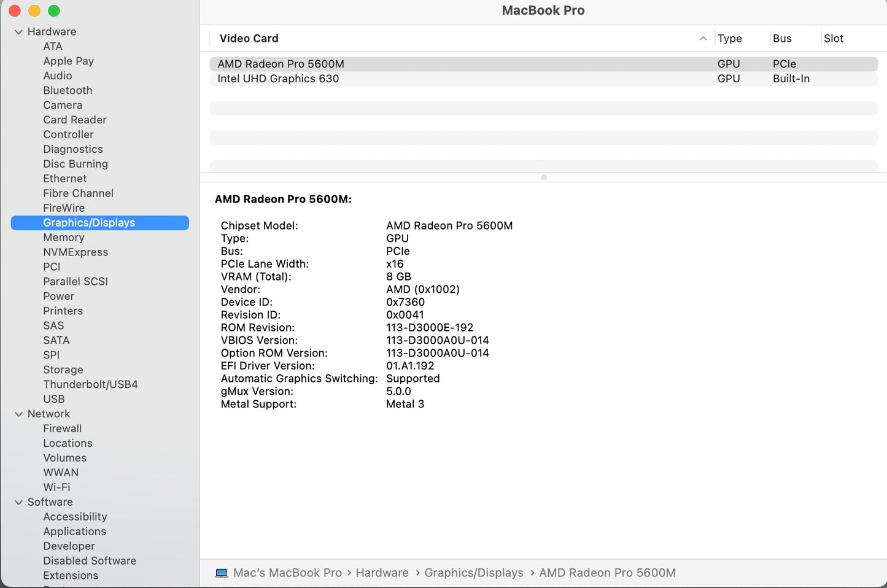This screenshot has width=887, height=588.
Task: Select the Intel UHD Graphics 630 row
Action: coord(278,79)
